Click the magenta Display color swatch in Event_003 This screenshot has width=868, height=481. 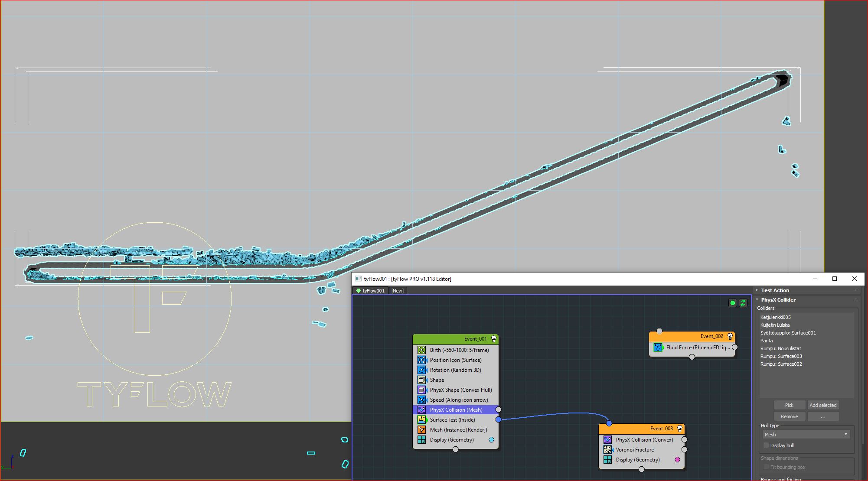point(677,460)
